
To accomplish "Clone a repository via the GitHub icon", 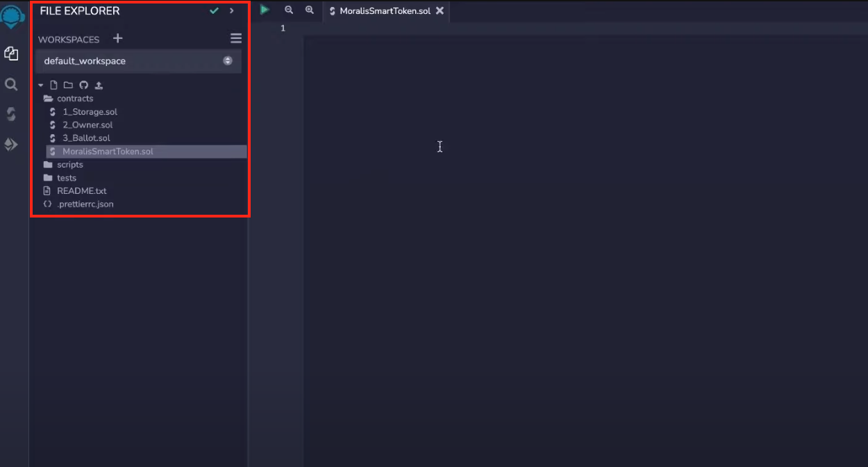I will pos(83,84).
